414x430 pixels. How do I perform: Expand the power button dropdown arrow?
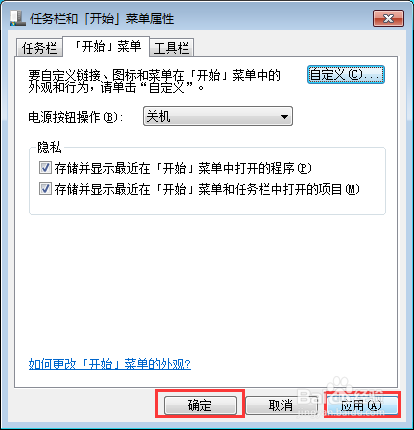284,117
